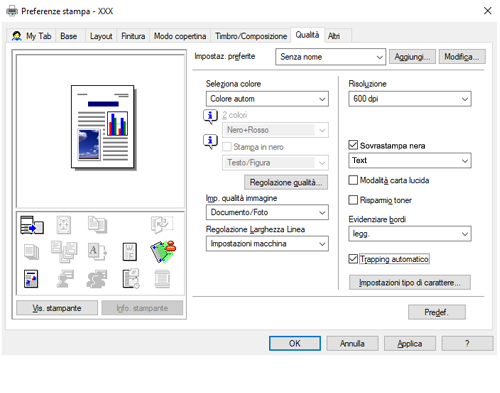This screenshot has width=500, height=393.
Task: Open the Risoluzione 600 dpi dropdown
Action: point(410,99)
